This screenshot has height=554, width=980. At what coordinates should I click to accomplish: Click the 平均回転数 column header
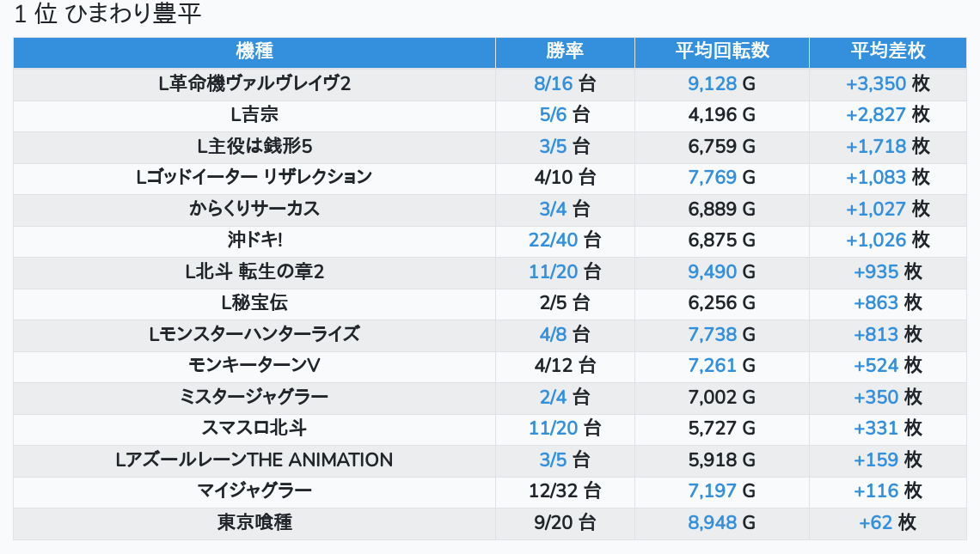click(721, 52)
